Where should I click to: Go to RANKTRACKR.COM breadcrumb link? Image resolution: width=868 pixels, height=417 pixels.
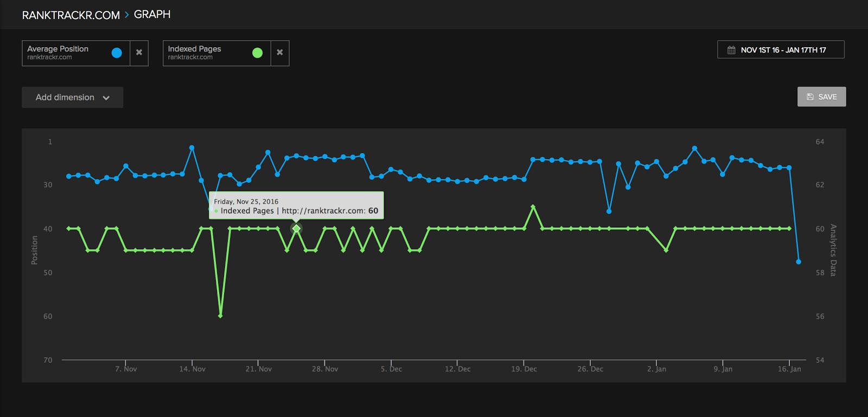[71, 15]
